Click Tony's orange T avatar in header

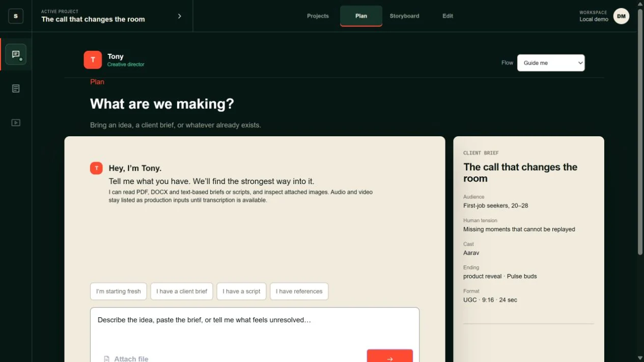(x=93, y=60)
